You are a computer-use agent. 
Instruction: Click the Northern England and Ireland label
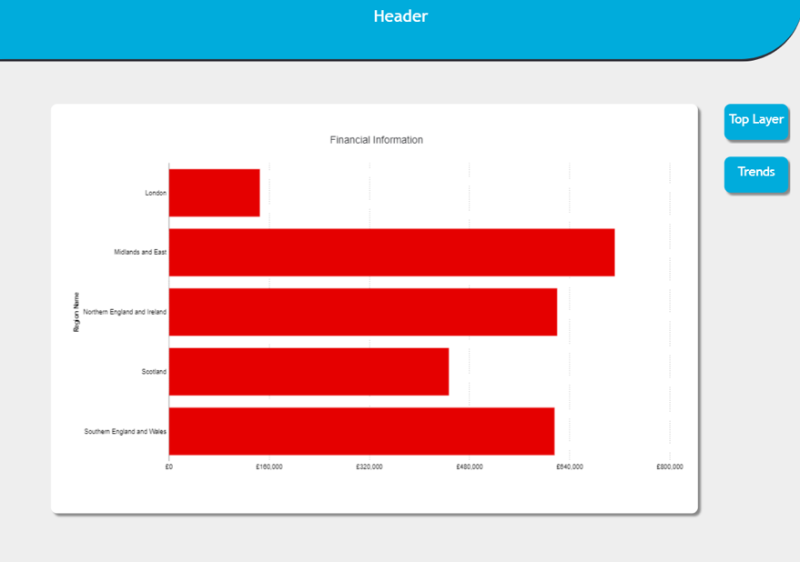pyautogui.click(x=125, y=313)
